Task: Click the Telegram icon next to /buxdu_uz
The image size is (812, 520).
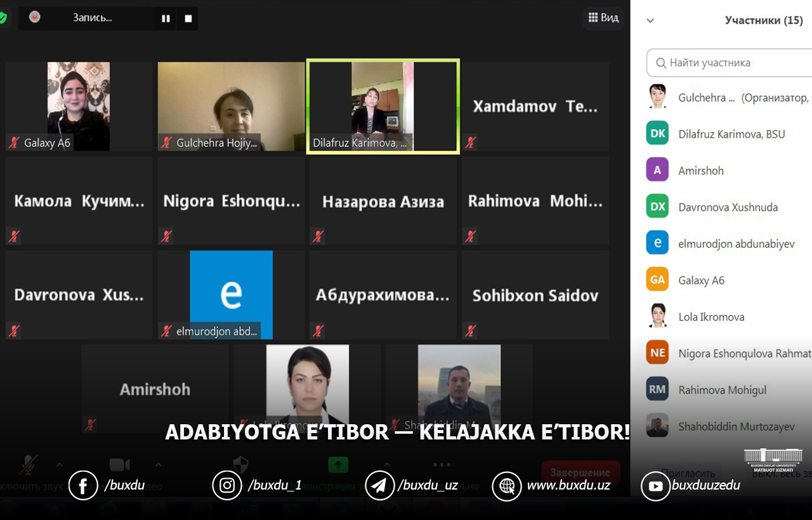Action: point(380,486)
